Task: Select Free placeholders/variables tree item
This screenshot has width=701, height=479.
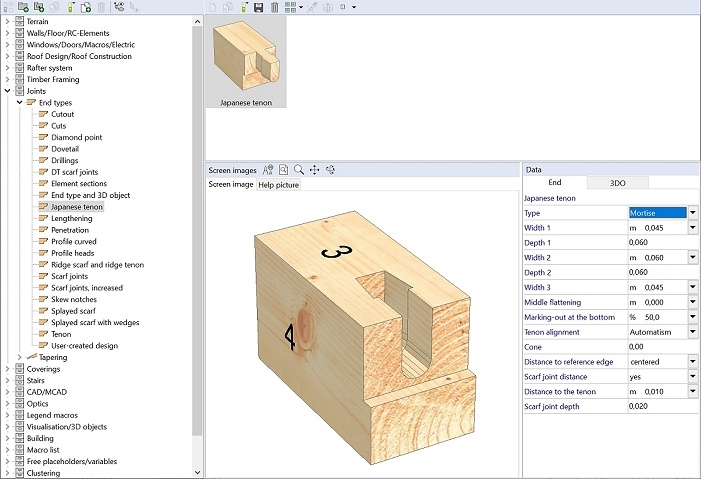Action: tap(72, 461)
